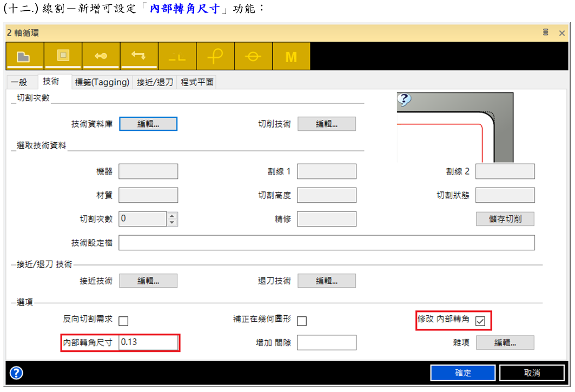Click 編輯 button for 技術資料庫
This screenshot has width=575, height=392.
click(148, 124)
